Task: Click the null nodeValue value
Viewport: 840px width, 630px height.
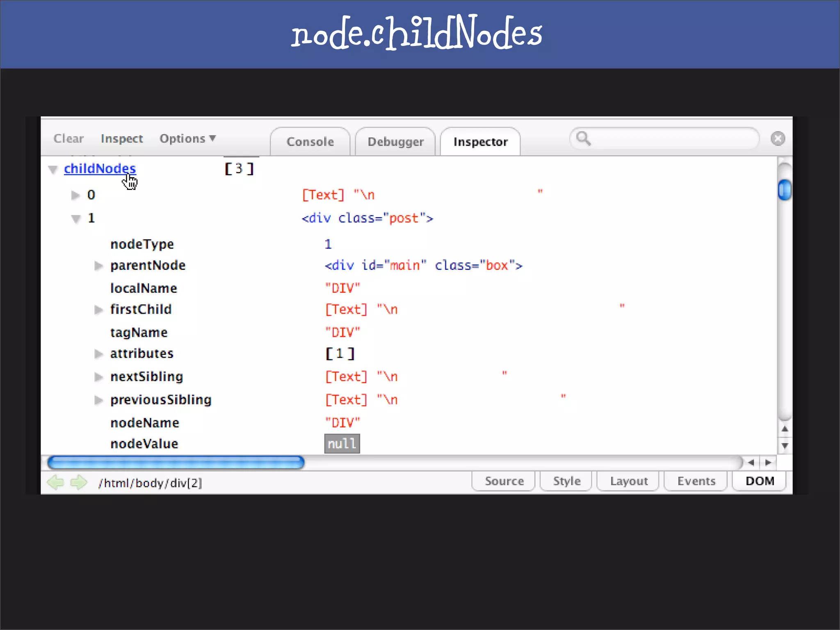Action: pos(342,444)
